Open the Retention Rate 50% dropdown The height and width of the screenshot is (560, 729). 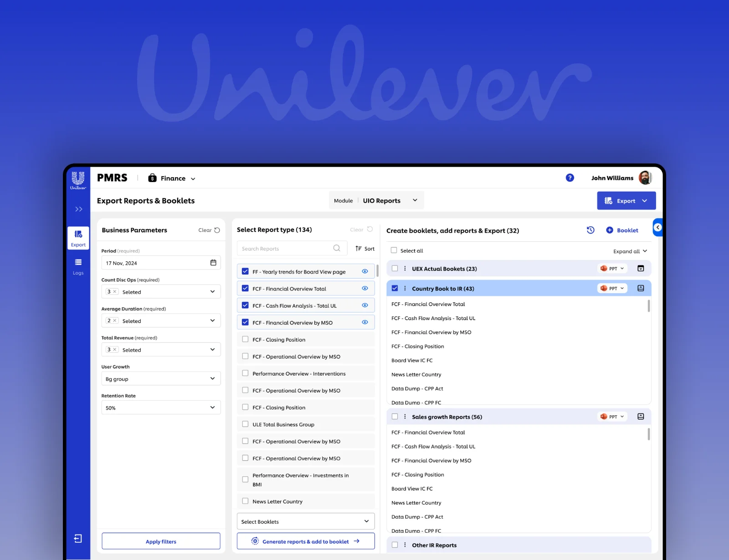[x=161, y=407]
